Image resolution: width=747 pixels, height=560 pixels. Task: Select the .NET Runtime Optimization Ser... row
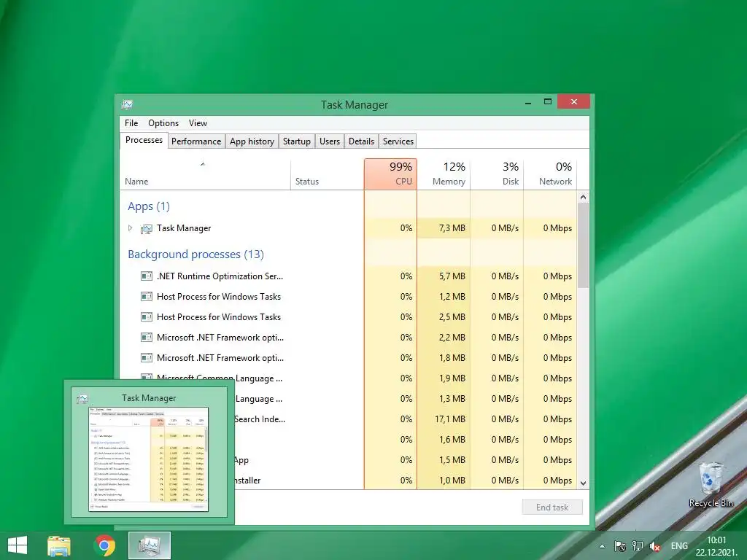coord(348,276)
